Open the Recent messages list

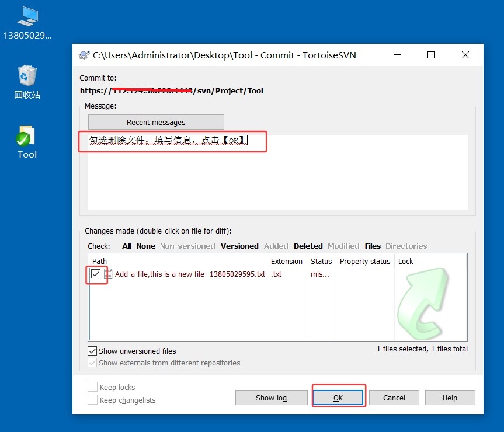(156, 123)
